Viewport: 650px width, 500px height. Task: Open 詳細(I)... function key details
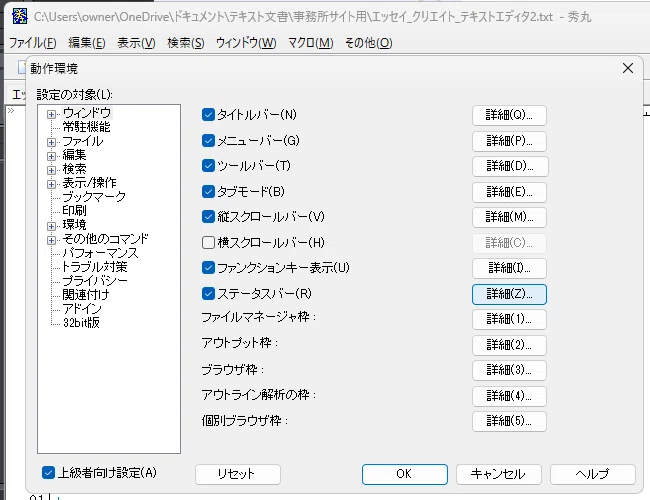pos(509,268)
